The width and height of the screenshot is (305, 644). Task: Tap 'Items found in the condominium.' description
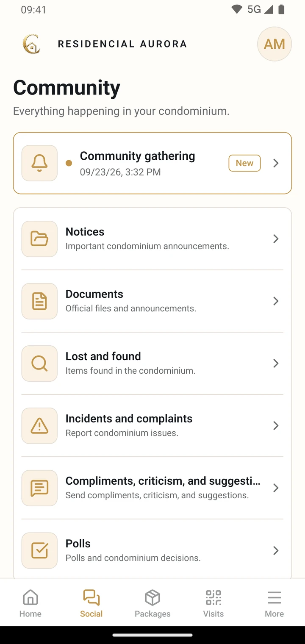pos(130,371)
